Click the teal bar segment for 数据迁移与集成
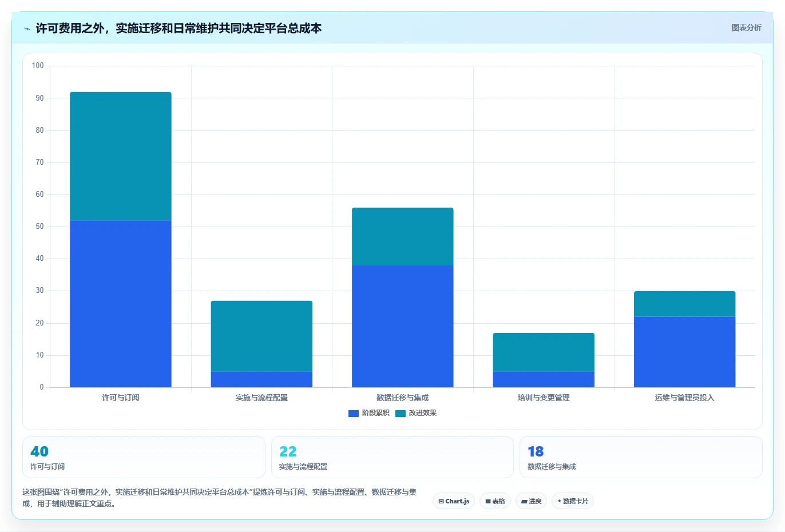785x532 pixels. [403, 236]
